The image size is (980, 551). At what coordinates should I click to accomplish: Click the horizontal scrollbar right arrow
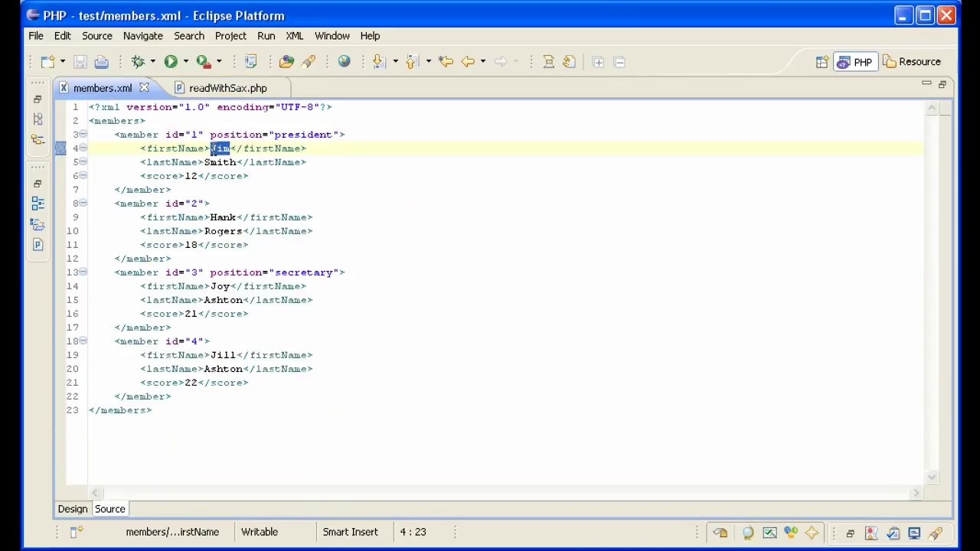[916, 494]
